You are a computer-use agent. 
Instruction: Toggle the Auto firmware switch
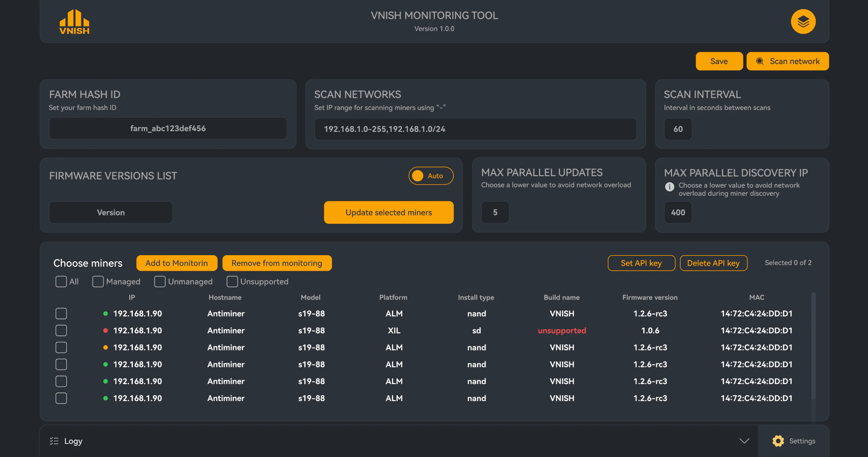(x=431, y=176)
